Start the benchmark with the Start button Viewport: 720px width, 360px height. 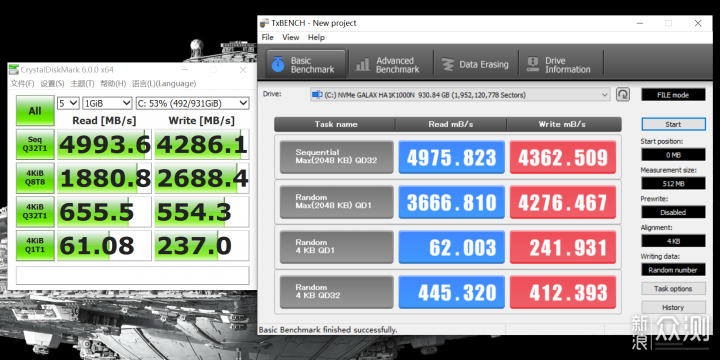pyautogui.click(x=673, y=124)
